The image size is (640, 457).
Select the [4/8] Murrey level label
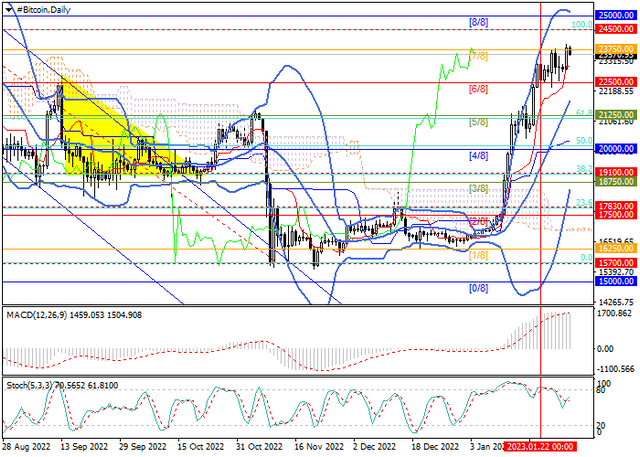(478, 155)
